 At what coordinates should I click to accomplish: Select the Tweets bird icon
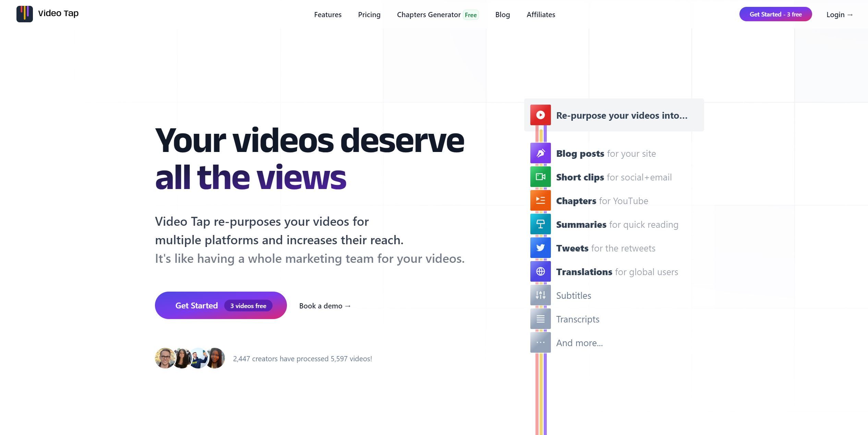(540, 248)
